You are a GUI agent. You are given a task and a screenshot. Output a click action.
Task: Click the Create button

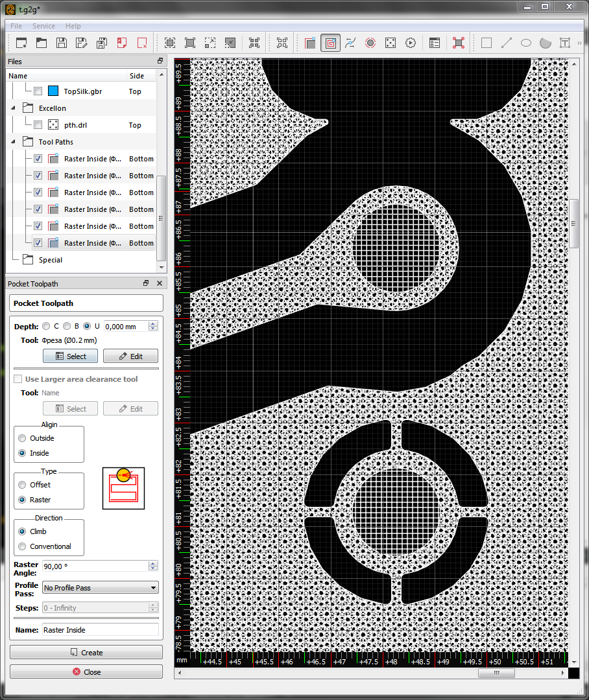tap(86, 652)
